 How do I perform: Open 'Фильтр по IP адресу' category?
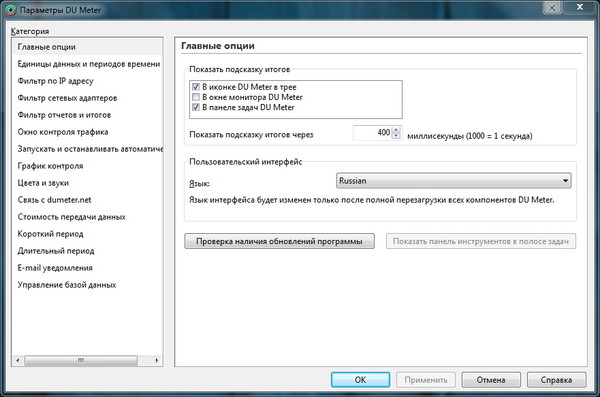[87, 81]
